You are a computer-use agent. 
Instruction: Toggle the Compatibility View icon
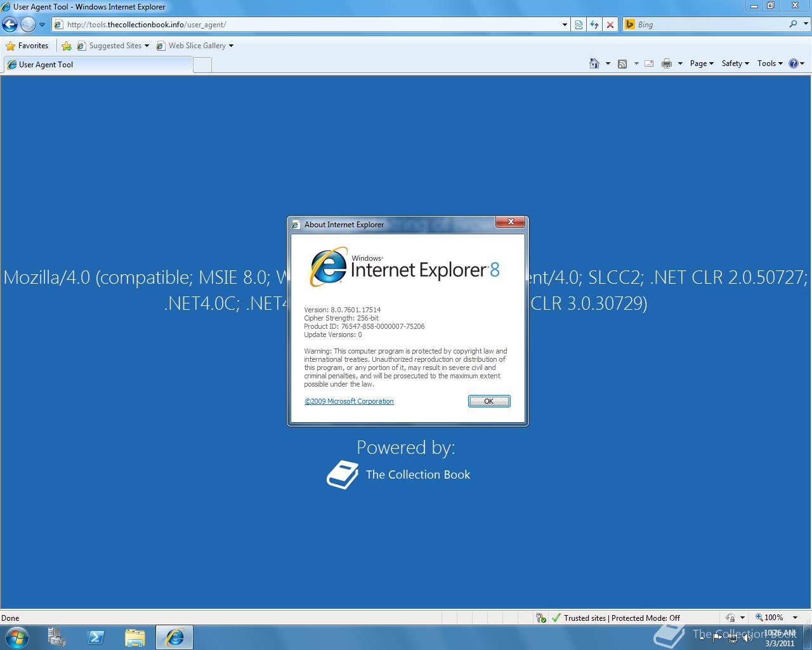pyautogui.click(x=579, y=25)
